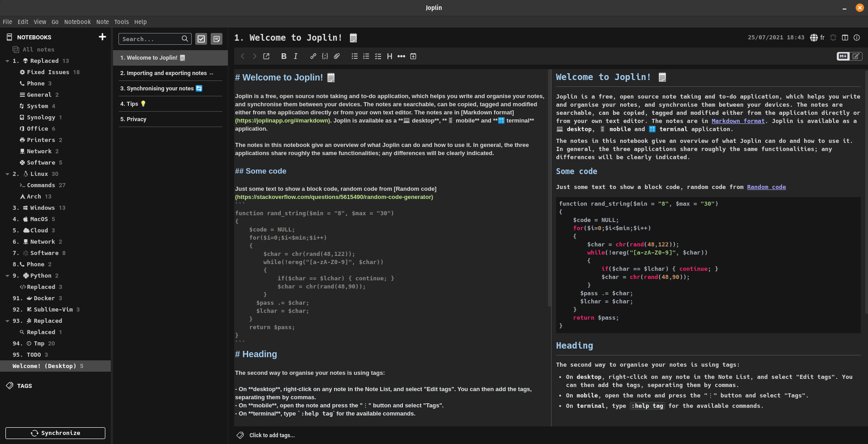Expand the TAGS section header

pyautogui.click(x=24, y=386)
